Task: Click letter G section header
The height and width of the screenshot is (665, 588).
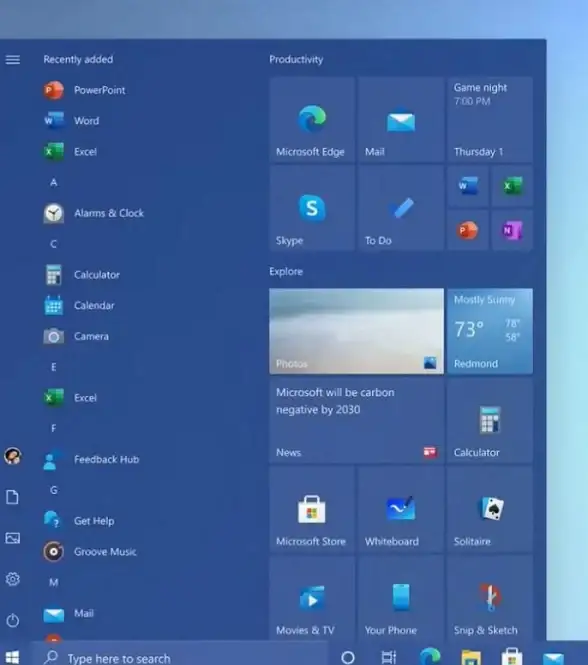Action: pos(53,490)
